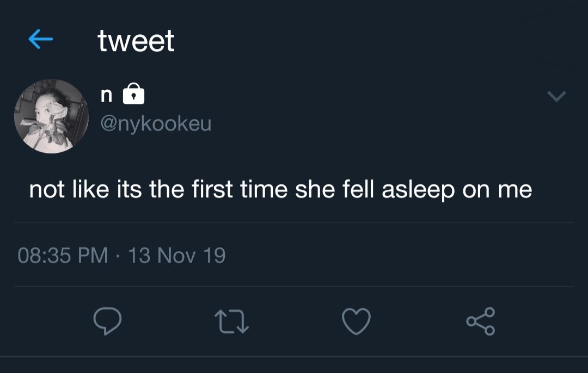Click the 08:35 PM timestamp
This screenshot has height=373, width=588.
pos(63,255)
